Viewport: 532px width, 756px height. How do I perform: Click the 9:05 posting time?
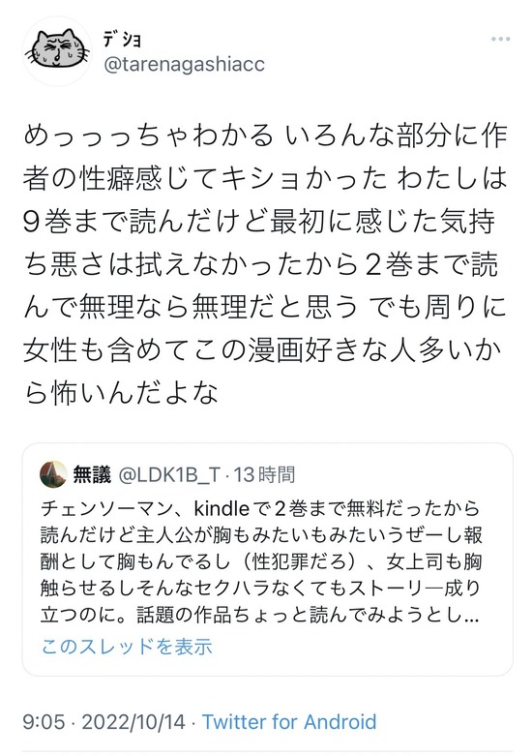pos(44,722)
